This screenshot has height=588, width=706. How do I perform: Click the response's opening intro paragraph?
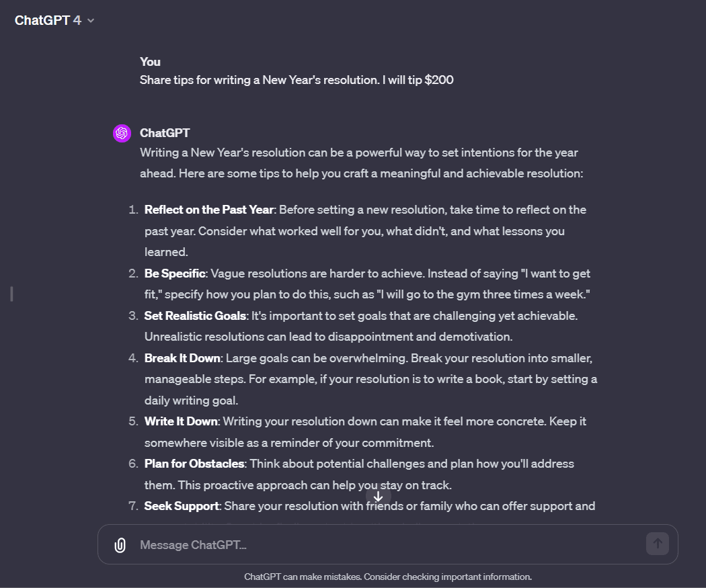pyautogui.click(x=360, y=163)
